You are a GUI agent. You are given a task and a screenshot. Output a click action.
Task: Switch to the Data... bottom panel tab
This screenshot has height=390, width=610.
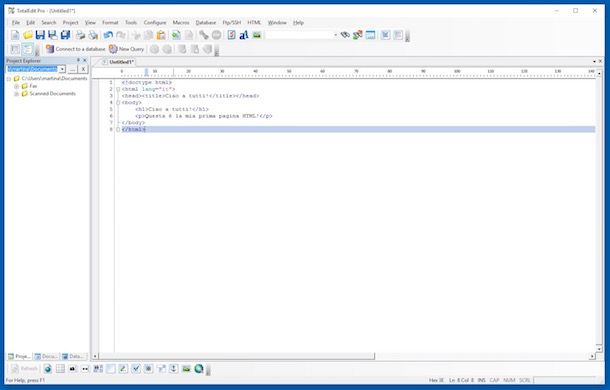73,356
